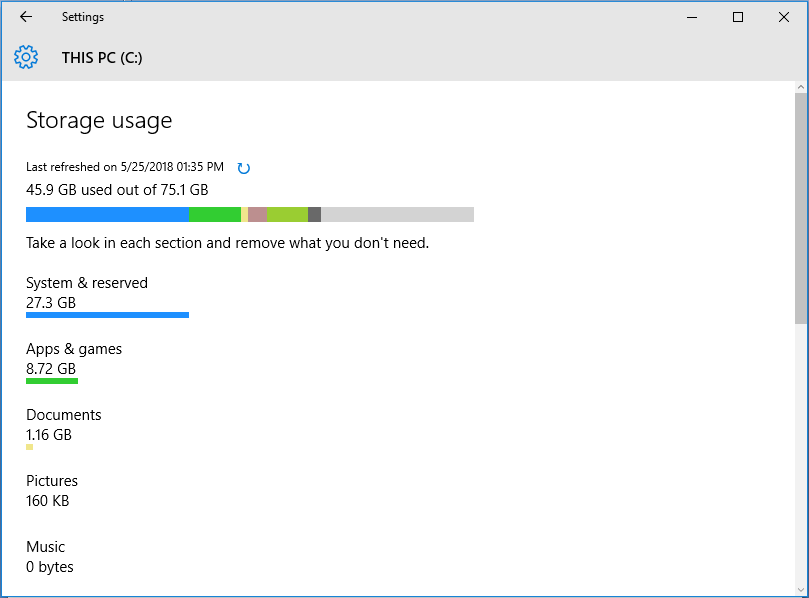Open the Music storage category

[x=50, y=556]
